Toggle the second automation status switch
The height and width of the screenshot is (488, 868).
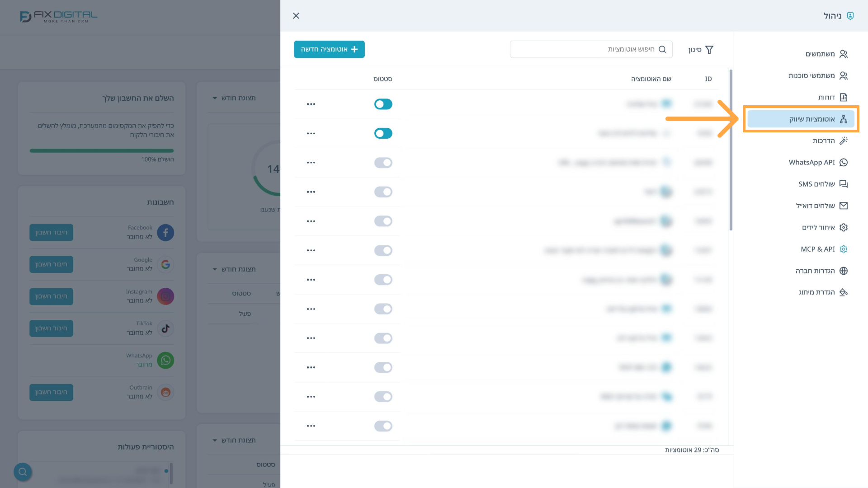point(383,133)
